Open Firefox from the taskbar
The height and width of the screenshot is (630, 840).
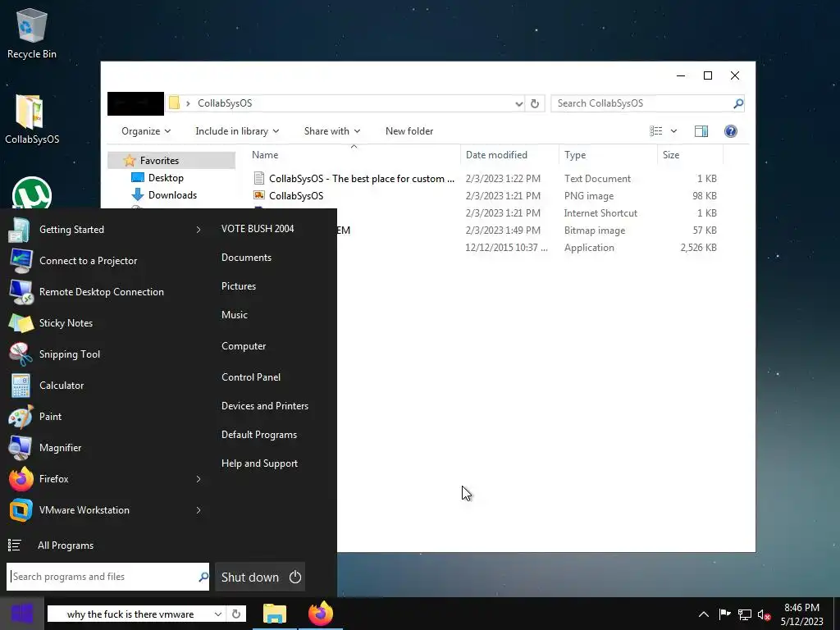tap(321, 614)
